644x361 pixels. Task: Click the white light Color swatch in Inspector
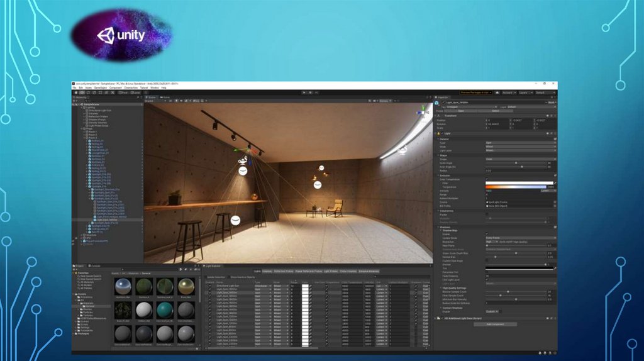pos(519,183)
